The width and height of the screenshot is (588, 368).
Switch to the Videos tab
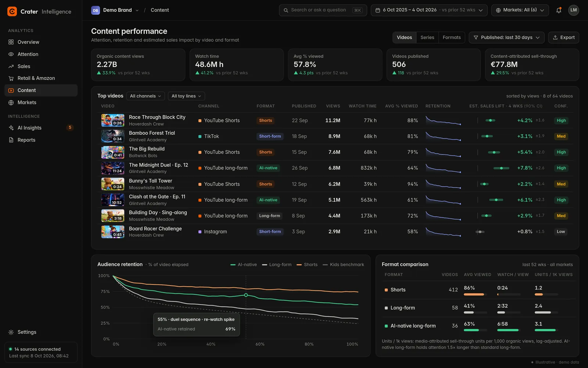click(404, 38)
